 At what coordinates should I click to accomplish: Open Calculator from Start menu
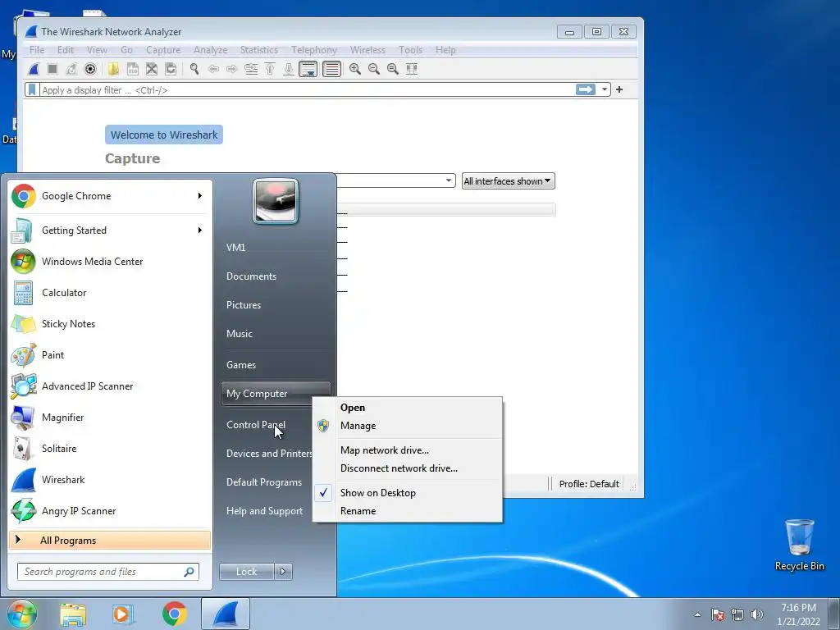[x=110, y=293]
